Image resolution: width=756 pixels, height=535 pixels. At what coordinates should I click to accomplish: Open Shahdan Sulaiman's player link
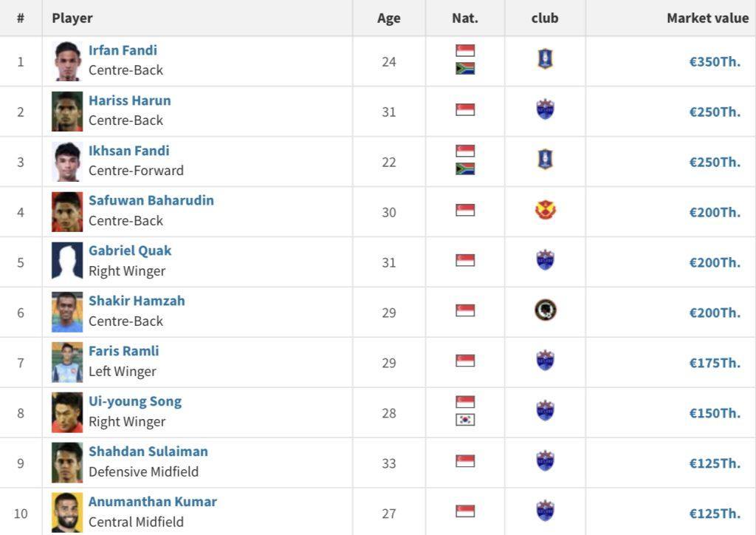(x=148, y=451)
